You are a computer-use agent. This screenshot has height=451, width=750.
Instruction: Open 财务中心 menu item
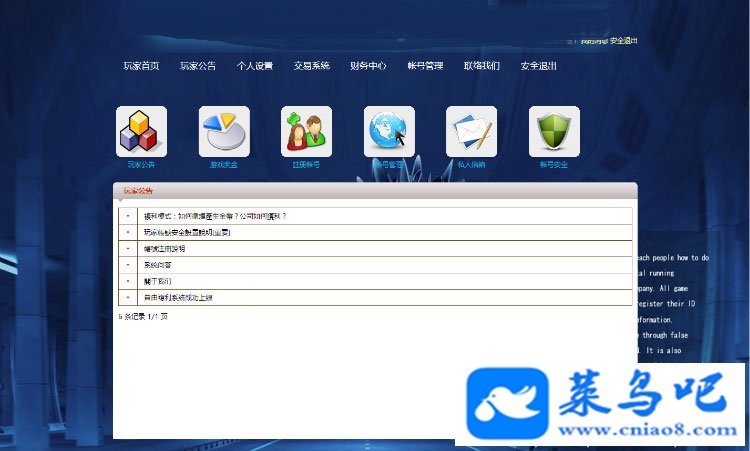point(368,66)
